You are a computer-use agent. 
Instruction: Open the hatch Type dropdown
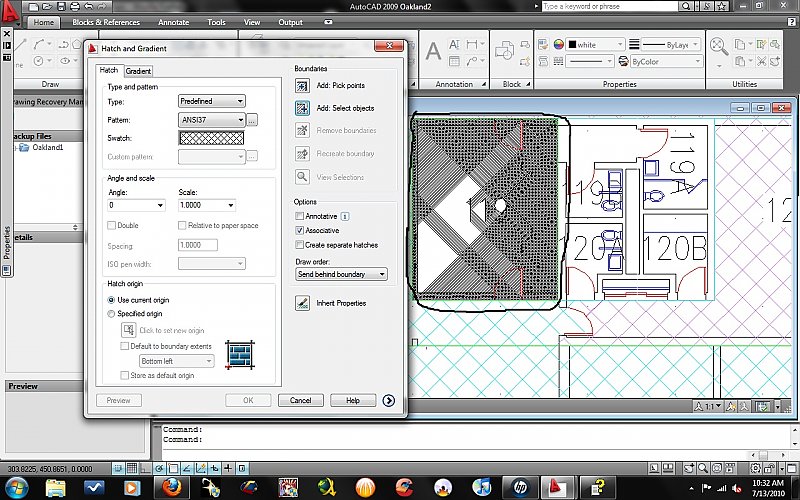pos(211,101)
